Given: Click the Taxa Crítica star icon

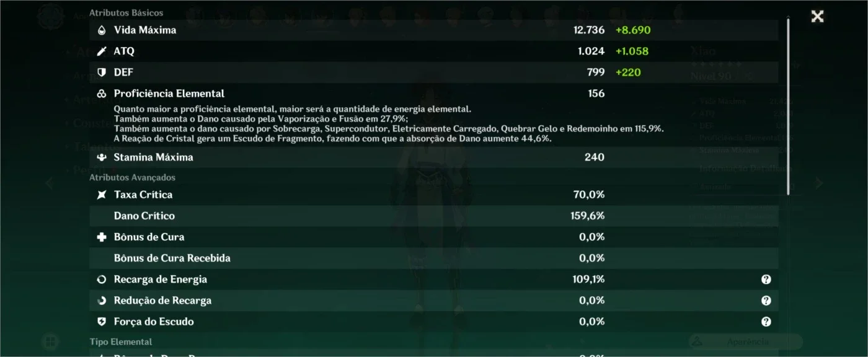Looking at the screenshot, I should tap(102, 195).
